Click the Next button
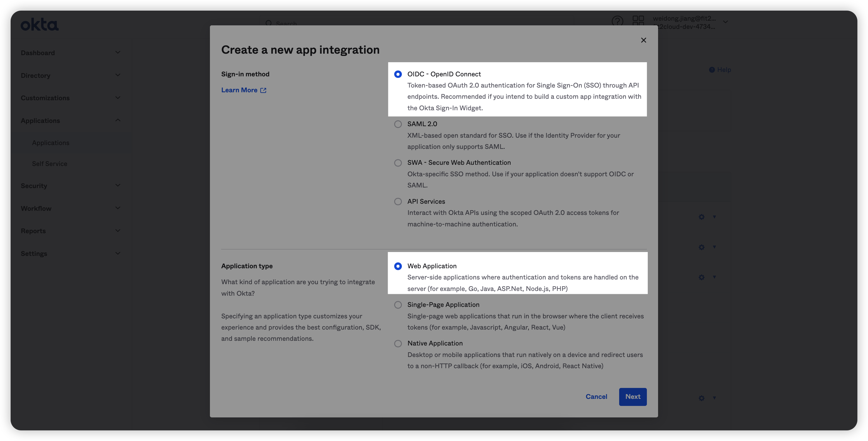Viewport: 868px width, 441px height. (x=632, y=396)
